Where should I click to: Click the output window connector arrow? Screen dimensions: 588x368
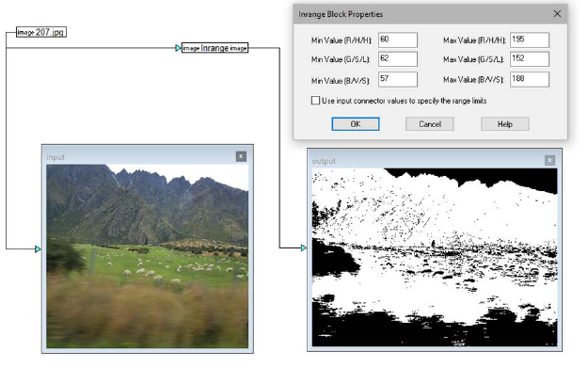click(x=303, y=248)
